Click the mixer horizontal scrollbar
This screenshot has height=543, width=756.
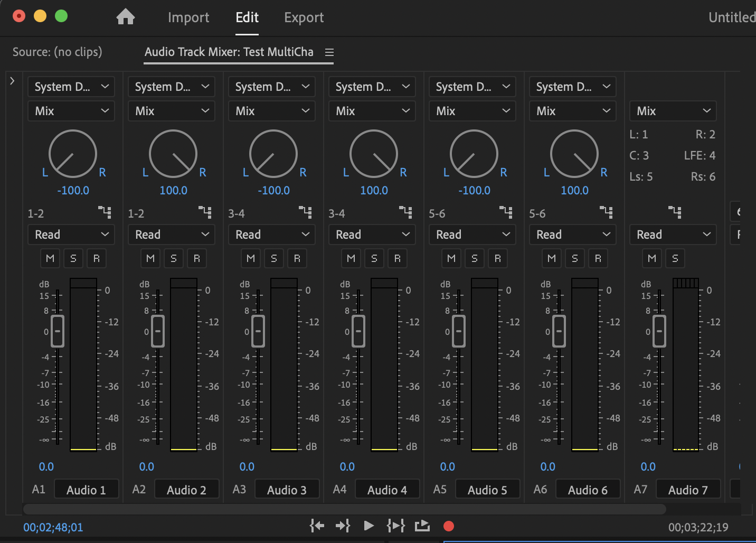[344, 509]
